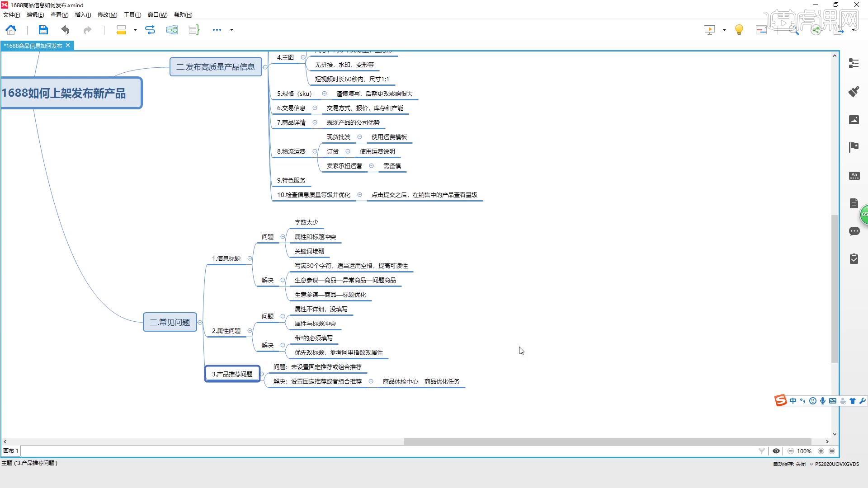Viewport: 868px width, 488px height.
Task: Open the presentation mode dropdown arrow
Action: (x=724, y=30)
